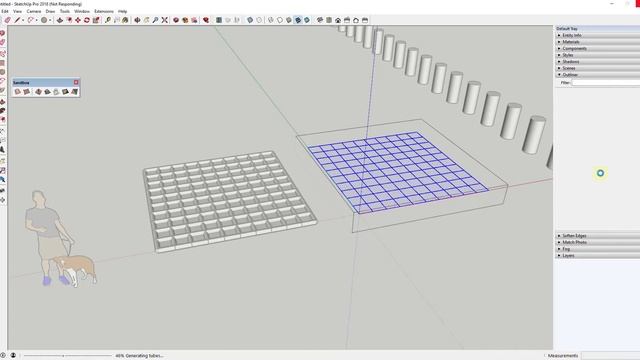The image size is (640, 360).
Task: Select the Scale tool
Action: tap(96, 20)
